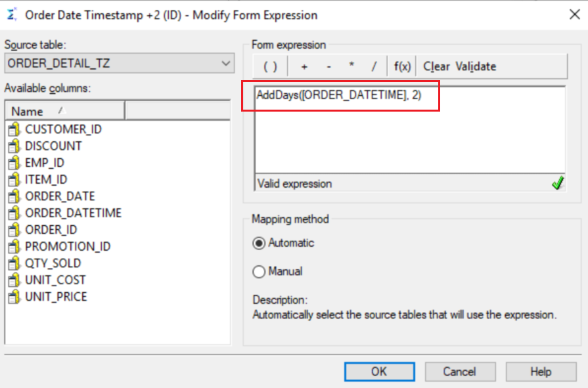
Task: Click the DISCOUNT column icon
Action: [x=14, y=146]
